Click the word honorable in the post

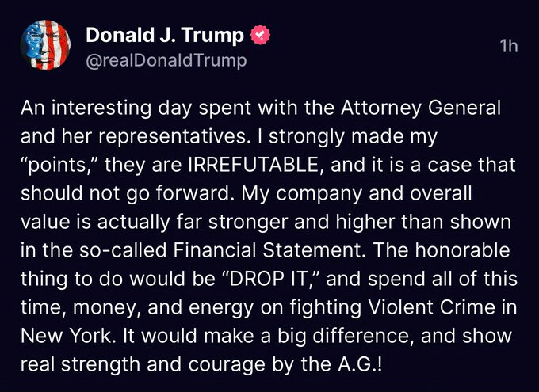[463, 250]
